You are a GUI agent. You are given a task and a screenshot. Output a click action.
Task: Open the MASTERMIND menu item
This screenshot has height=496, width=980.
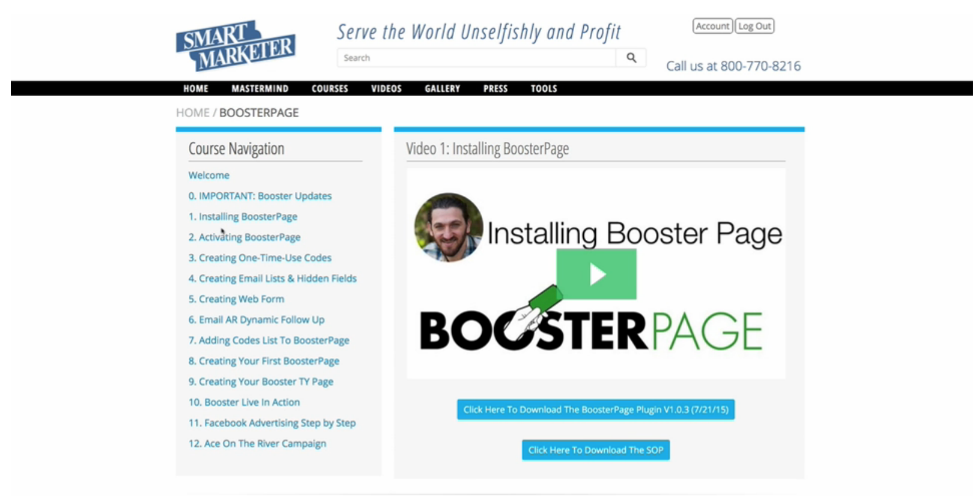coord(260,88)
